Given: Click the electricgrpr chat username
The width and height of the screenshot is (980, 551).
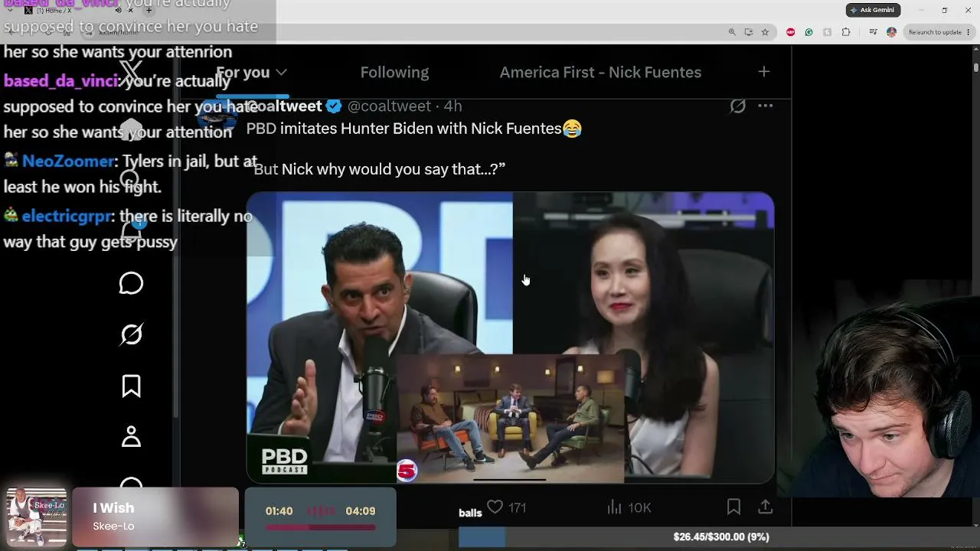Looking at the screenshot, I should click(67, 217).
